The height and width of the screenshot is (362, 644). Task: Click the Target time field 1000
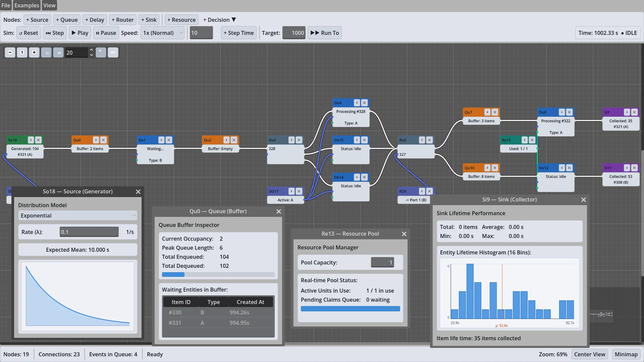coord(294,33)
